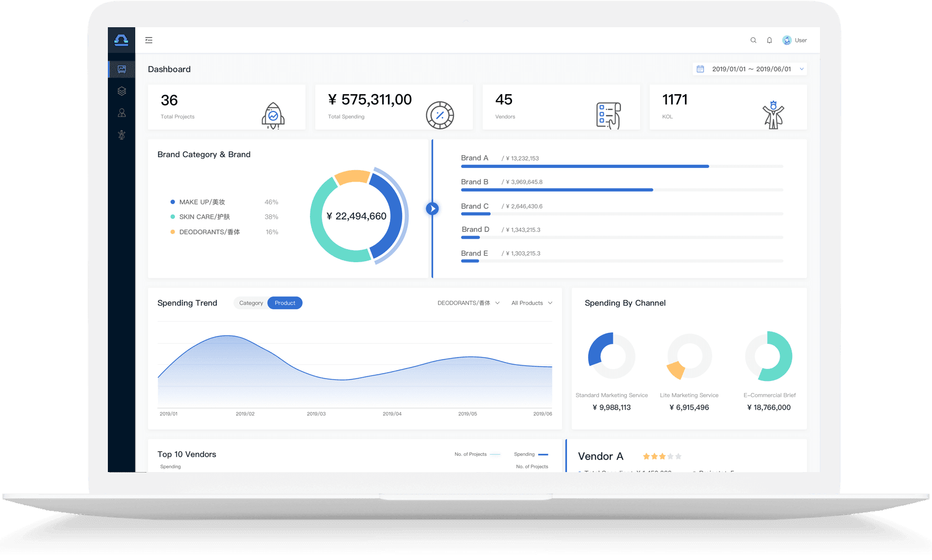Viewport: 932px width, 560px height.
Task: Click the Brand E label
Action: tap(474, 253)
